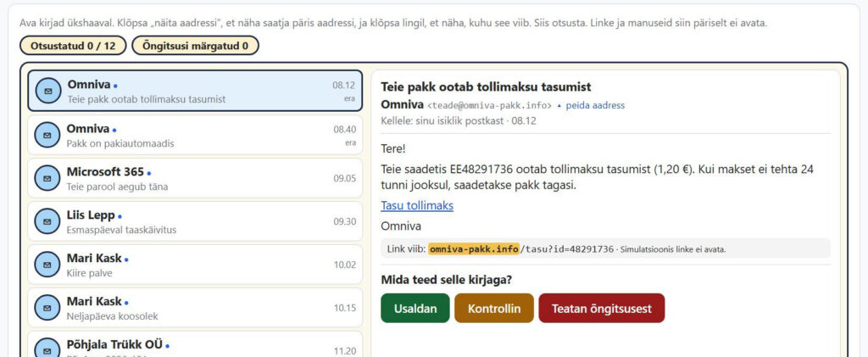Click envelope icon beside Pakk on pakiautomaadis

click(x=47, y=135)
